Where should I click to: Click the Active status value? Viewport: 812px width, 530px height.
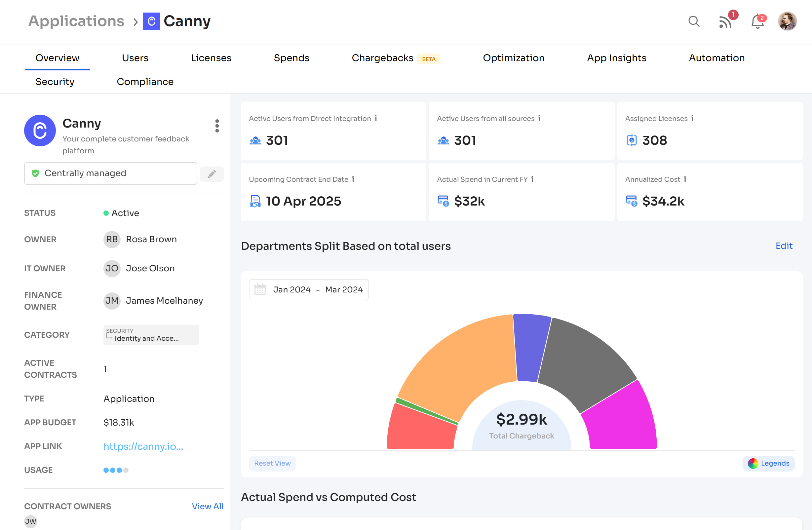(x=122, y=213)
